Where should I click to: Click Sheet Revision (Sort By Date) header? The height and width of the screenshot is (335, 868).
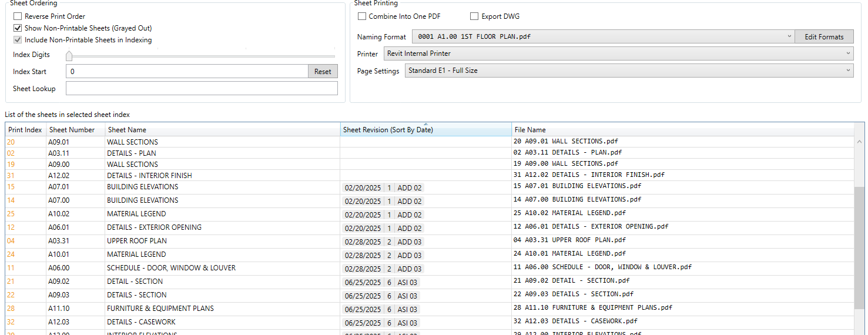pos(388,130)
